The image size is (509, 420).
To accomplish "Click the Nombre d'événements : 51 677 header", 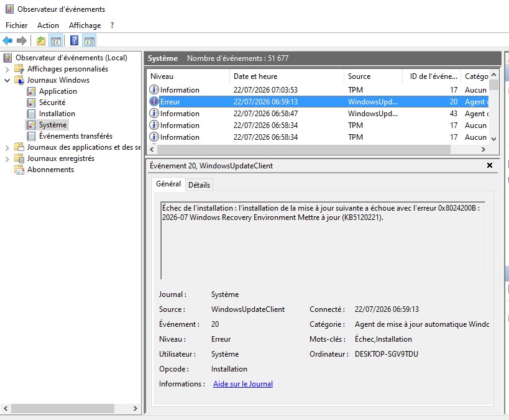I will click(237, 58).
